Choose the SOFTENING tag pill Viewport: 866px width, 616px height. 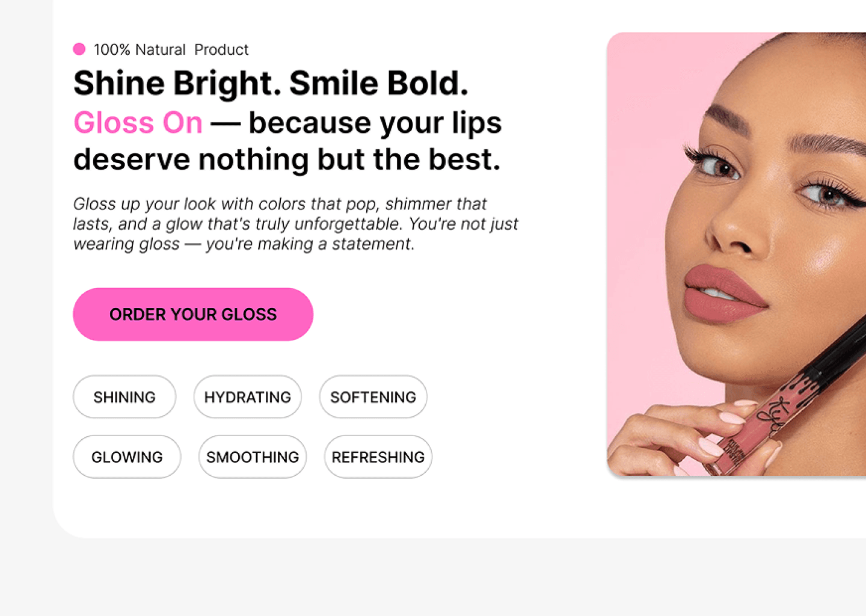(x=373, y=397)
